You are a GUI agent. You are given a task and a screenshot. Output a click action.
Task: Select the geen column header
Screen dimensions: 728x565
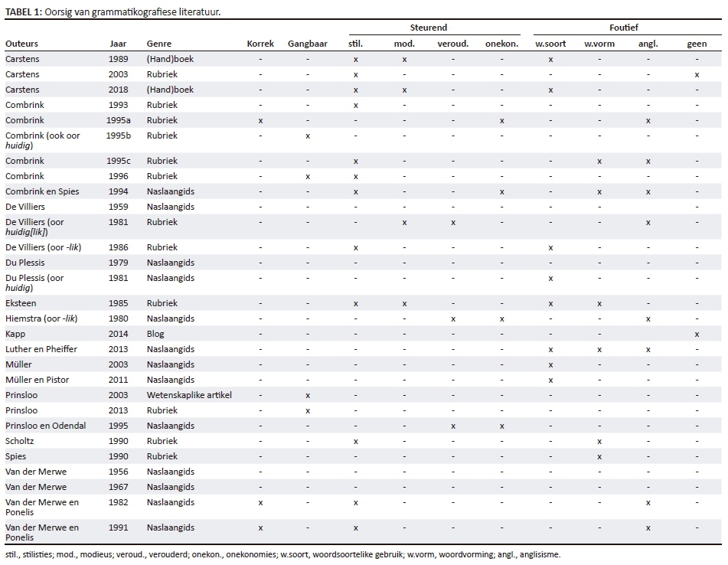[x=697, y=44]
